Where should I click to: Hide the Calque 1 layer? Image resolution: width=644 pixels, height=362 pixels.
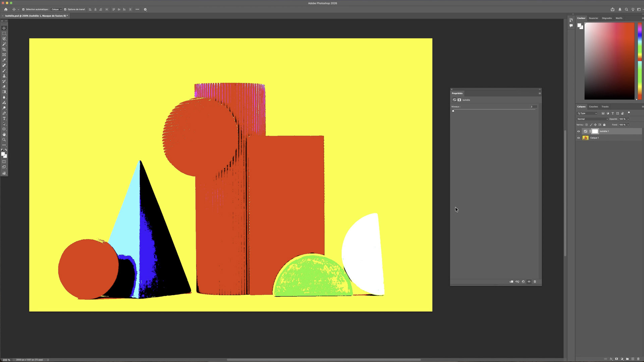coord(578,138)
